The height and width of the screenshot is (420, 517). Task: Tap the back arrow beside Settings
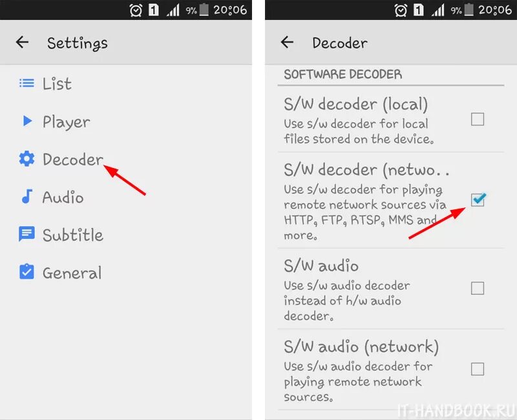[x=22, y=42]
